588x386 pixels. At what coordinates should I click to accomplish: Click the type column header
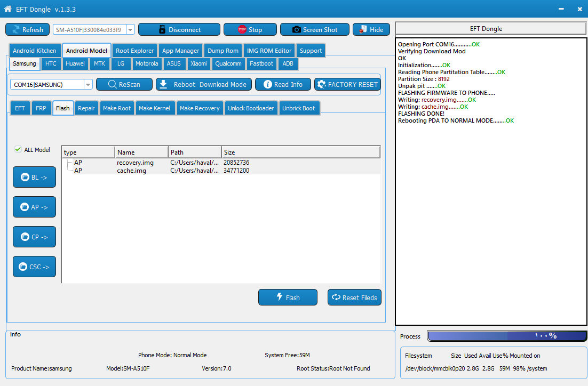[88, 152]
